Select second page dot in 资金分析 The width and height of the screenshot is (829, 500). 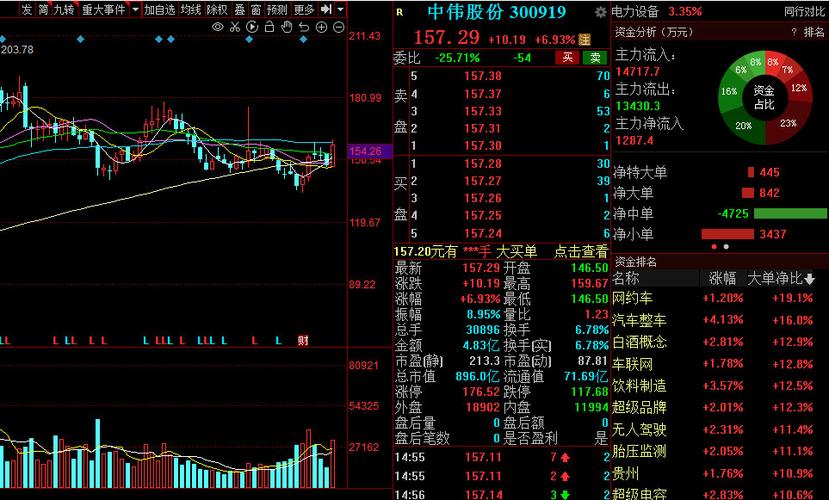pyautogui.click(x=726, y=247)
